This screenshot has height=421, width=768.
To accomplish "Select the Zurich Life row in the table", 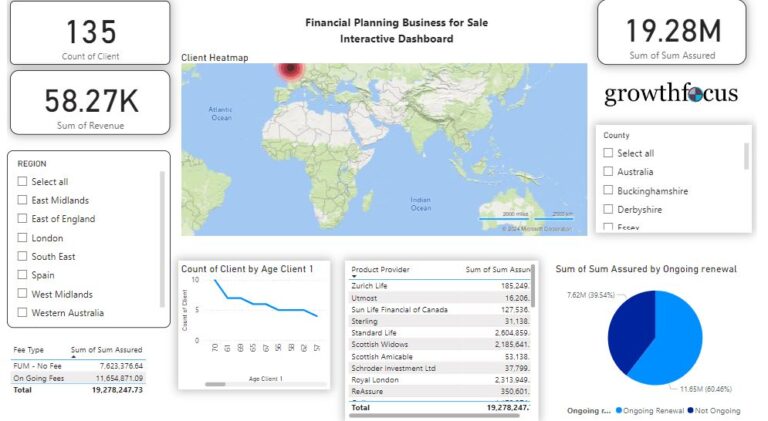I will [x=370, y=285].
